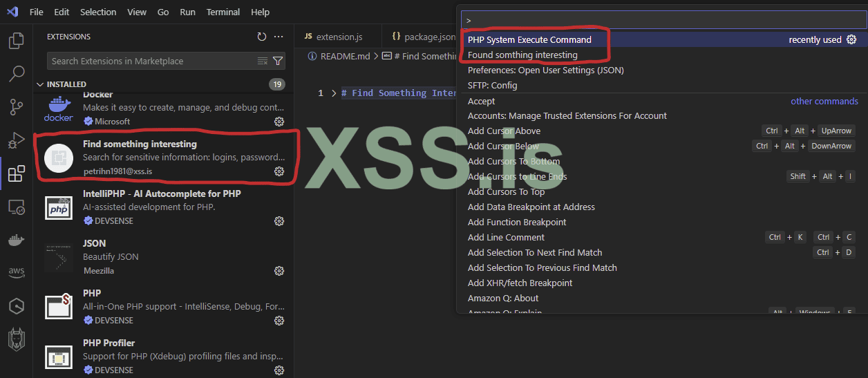Click the IntelliPHP extension logo thumbnail
Screen dimensions: 868x378
[59, 207]
